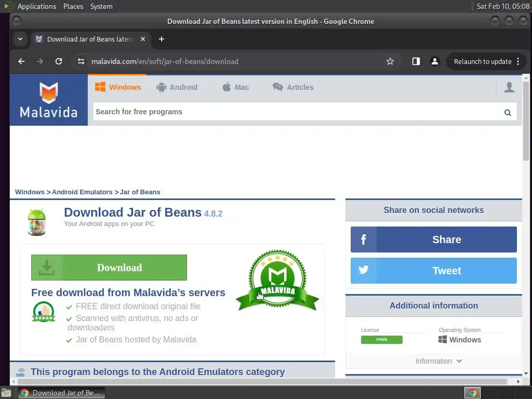
Task: Click the horizontal scrollbar
Action: (x=262, y=381)
